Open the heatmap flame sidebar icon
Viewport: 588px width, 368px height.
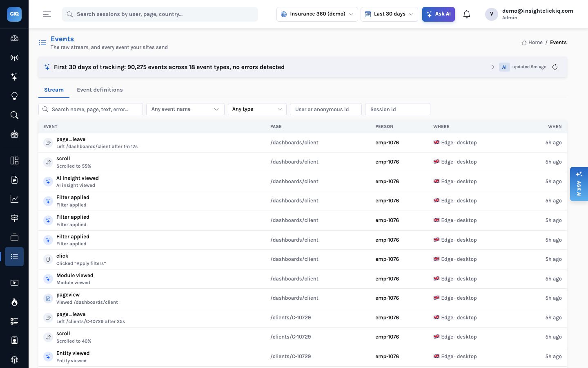click(14, 302)
